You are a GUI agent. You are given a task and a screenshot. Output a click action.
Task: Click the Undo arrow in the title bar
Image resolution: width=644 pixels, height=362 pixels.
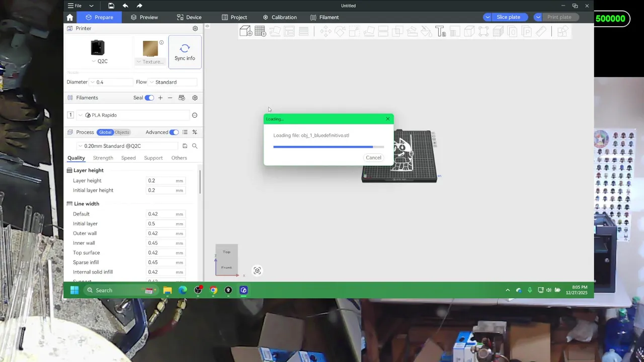[x=125, y=6]
